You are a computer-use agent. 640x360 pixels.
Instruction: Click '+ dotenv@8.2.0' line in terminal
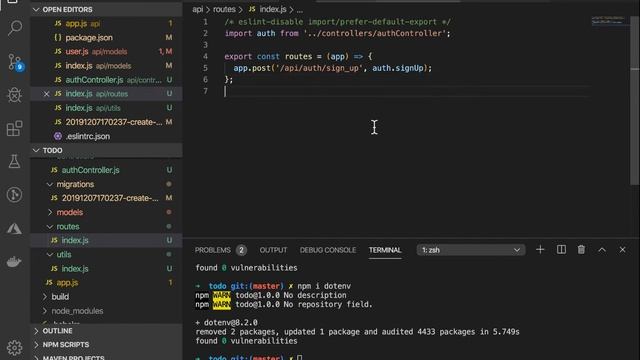227,322
